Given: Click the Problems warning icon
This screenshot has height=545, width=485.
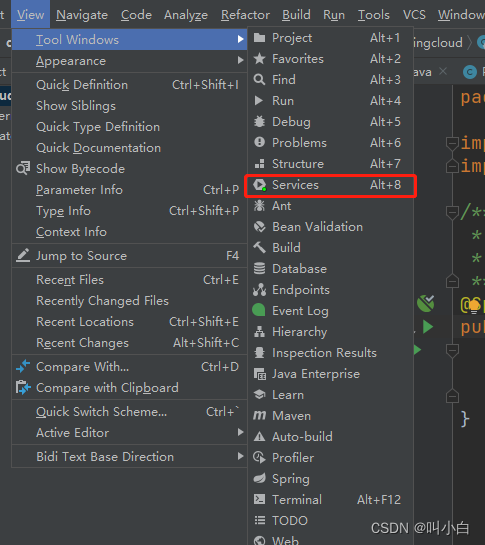Looking at the screenshot, I should pyautogui.click(x=259, y=143).
